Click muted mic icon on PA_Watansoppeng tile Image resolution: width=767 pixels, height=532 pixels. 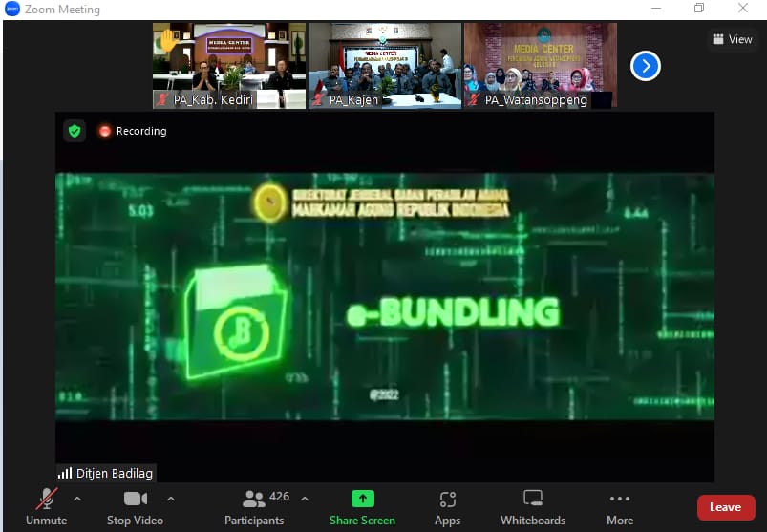pos(474,99)
